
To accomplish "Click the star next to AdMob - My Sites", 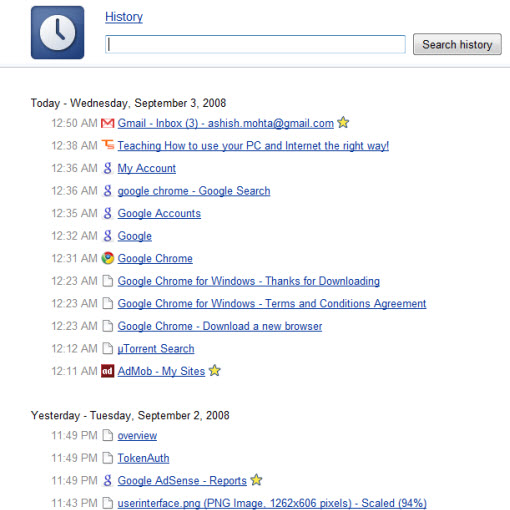I will click(x=215, y=370).
